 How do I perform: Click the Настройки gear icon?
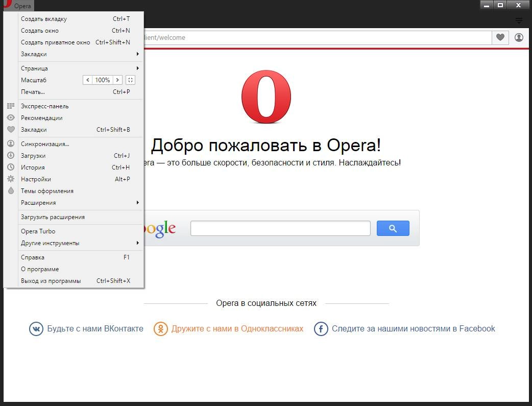click(11, 179)
